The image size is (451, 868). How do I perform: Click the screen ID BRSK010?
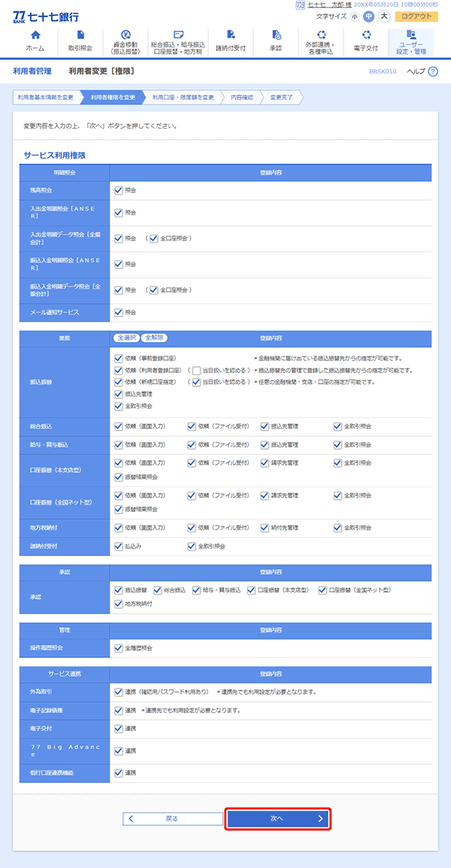point(383,71)
